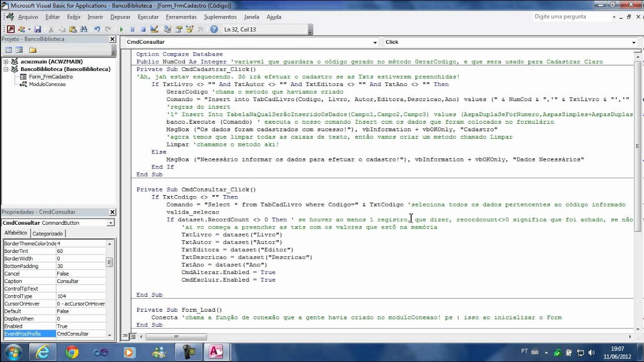Click the Insert Module toolbar icon
644x362 pixels.
point(21,29)
